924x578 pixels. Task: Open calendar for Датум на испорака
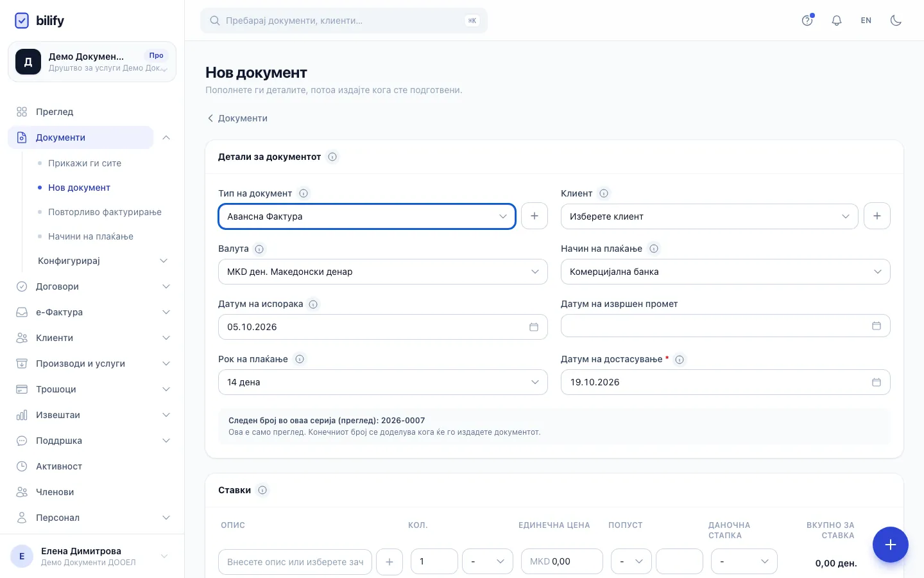coord(533,327)
